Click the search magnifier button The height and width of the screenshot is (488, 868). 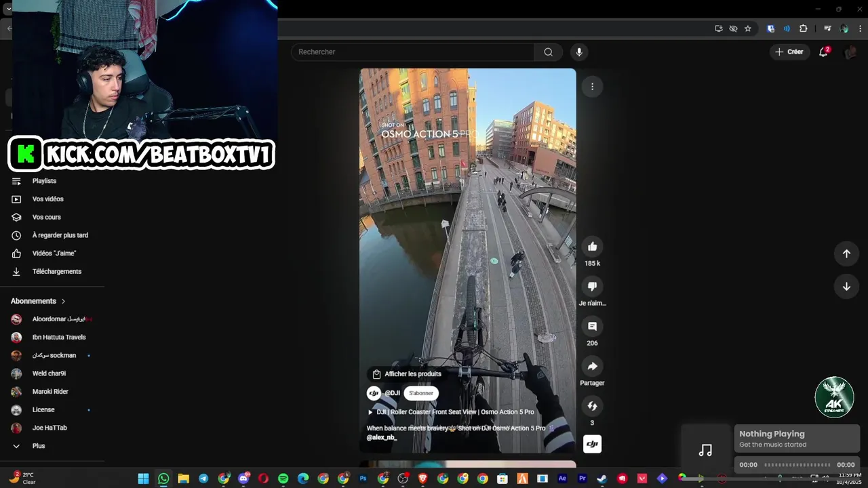click(548, 52)
